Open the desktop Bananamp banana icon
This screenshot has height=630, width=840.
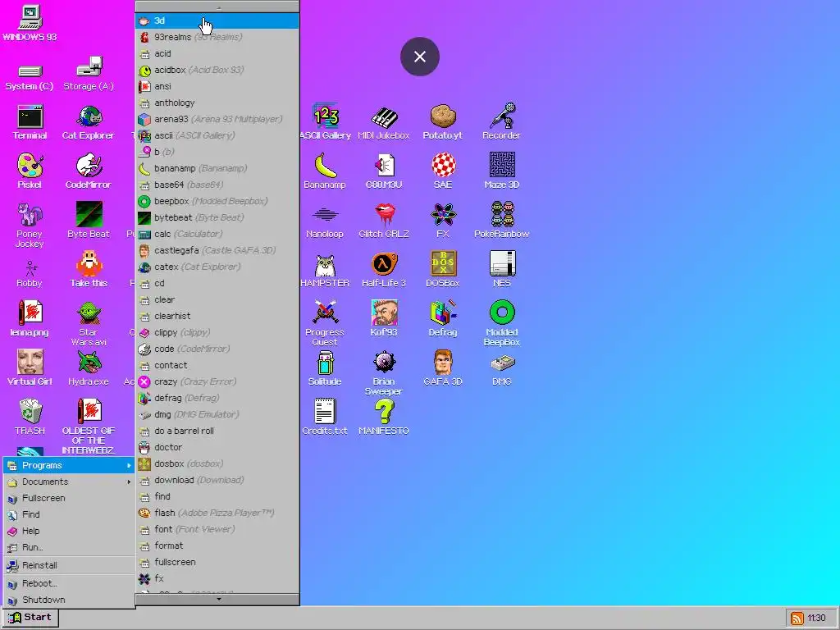click(325, 171)
